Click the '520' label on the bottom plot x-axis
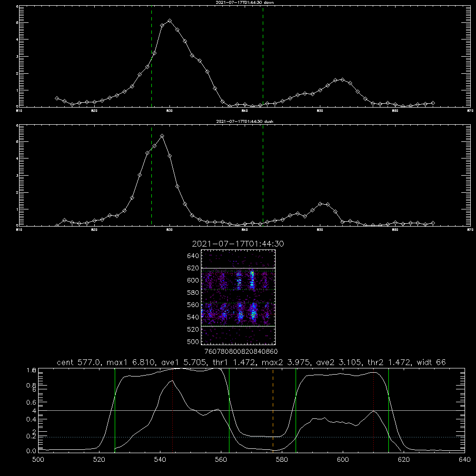Viewport: 476px width, 476px height. coord(99,460)
